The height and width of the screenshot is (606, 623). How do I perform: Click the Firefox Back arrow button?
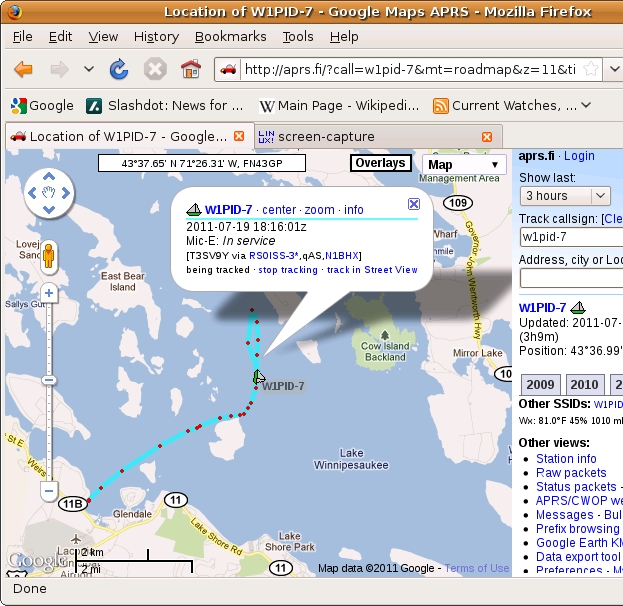pyautogui.click(x=23, y=70)
